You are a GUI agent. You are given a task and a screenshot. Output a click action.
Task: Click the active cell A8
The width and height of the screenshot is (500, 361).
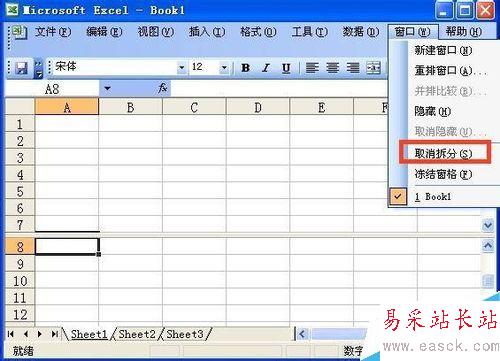pyautogui.click(x=67, y=247)
